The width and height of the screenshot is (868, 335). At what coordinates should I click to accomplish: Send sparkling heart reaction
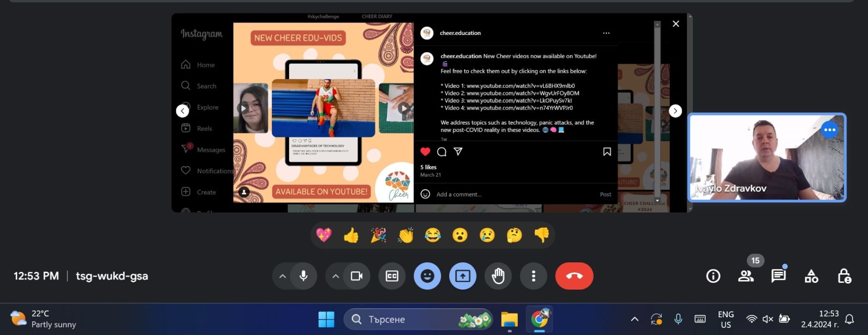[x=324, y=235]
